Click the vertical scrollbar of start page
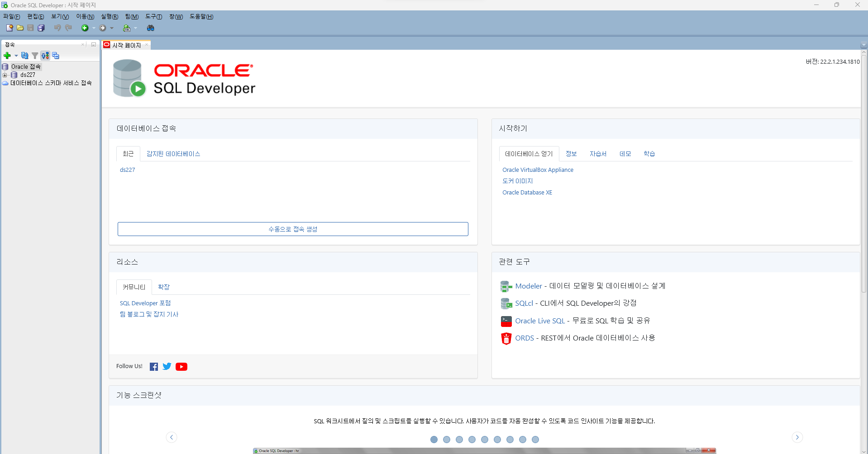Image resolution: width=868 pixels, height=454 pixels. click(x=864, y=174)
